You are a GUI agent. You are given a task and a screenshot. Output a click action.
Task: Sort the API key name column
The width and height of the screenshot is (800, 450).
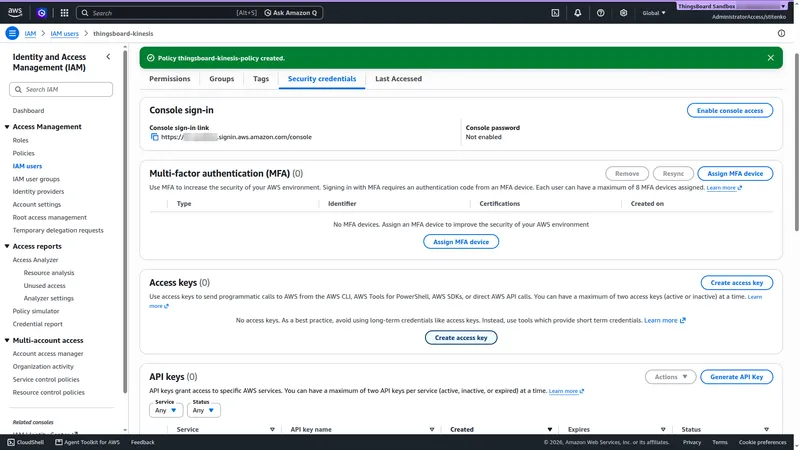432,429
